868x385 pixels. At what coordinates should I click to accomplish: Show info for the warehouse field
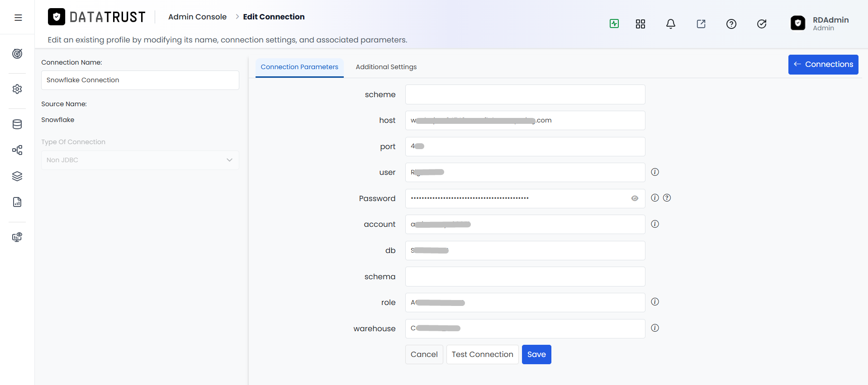(x=655, y=328)
